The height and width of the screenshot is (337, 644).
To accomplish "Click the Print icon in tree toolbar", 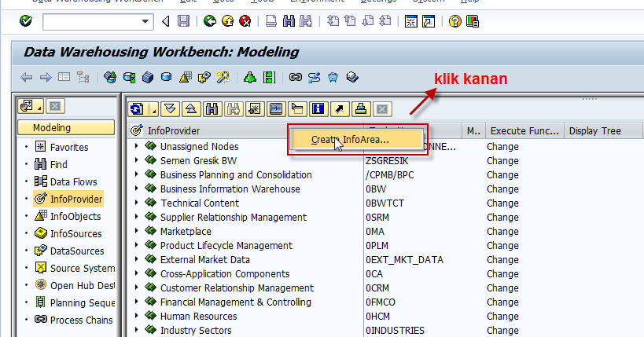I will [x=361, y=109].
